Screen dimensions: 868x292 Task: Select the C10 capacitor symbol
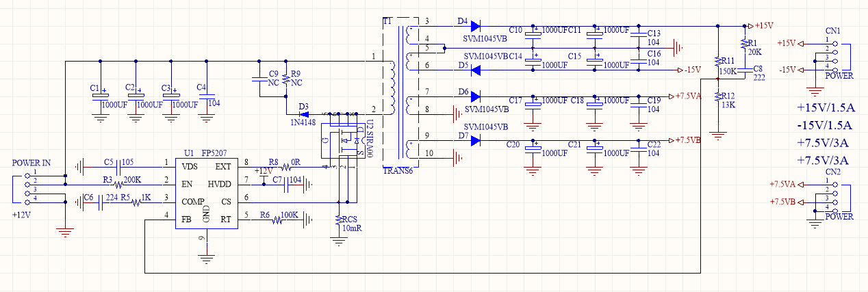[534, 34]
